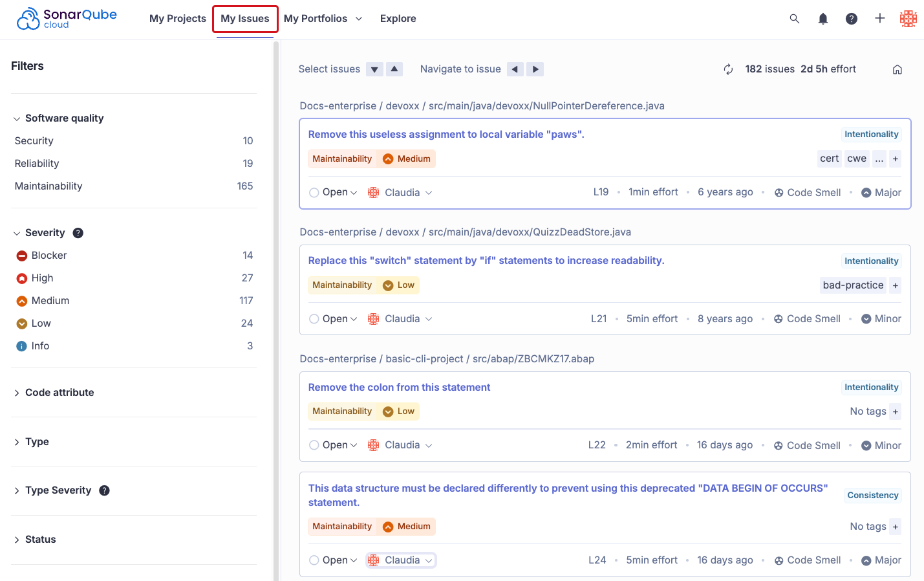Screen dimensions: 924x581
Task: Expand the Type Severity filter
Action: (x=52, y=490)
